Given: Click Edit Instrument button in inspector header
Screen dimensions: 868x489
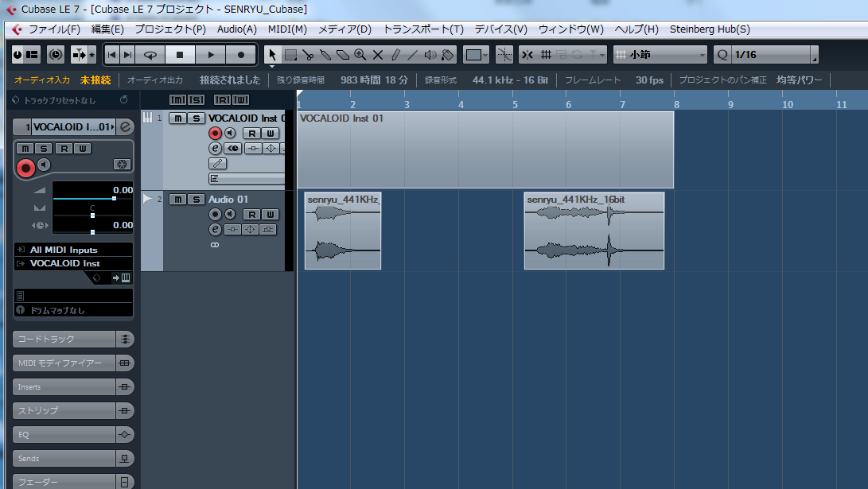Looking at the screenshot, I should 126,126.
